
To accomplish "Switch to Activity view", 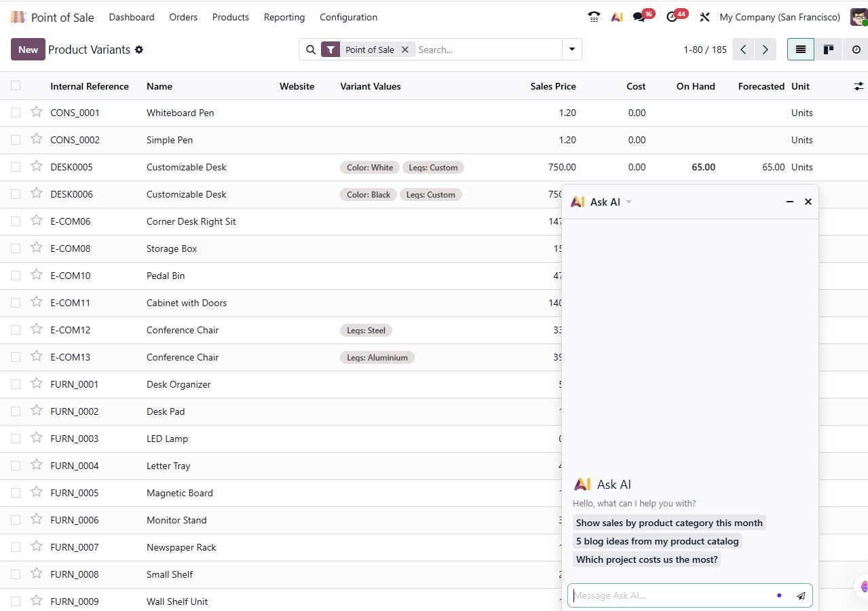I will click(x=856, y=50).
